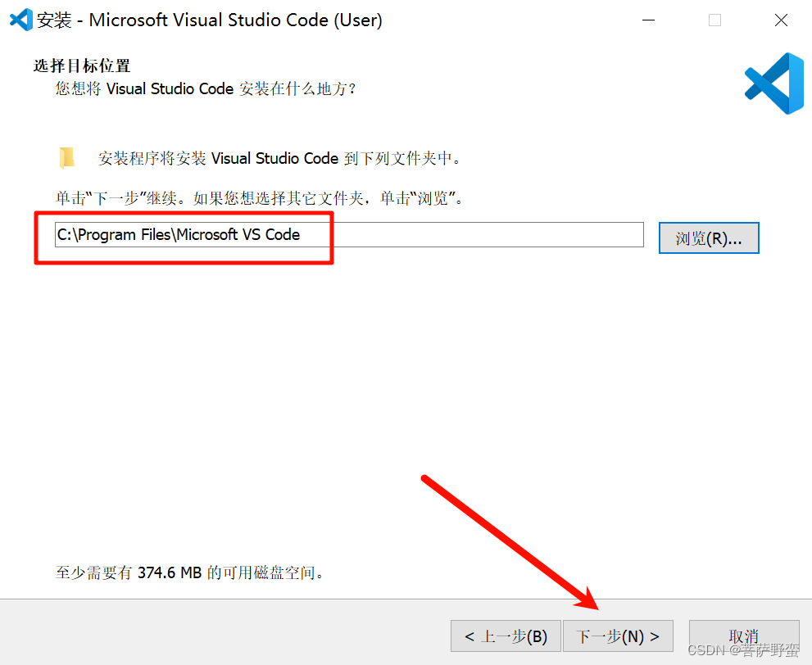Viewport: 812px width, 665px height.
Task: Close the installer window
Action: [781, 20]
